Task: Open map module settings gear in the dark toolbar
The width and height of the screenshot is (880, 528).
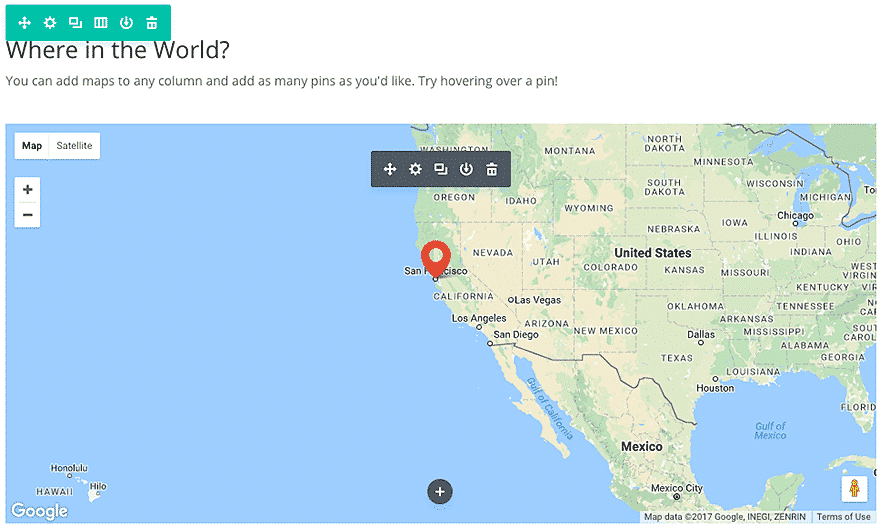Action: (x=415, y=170)
